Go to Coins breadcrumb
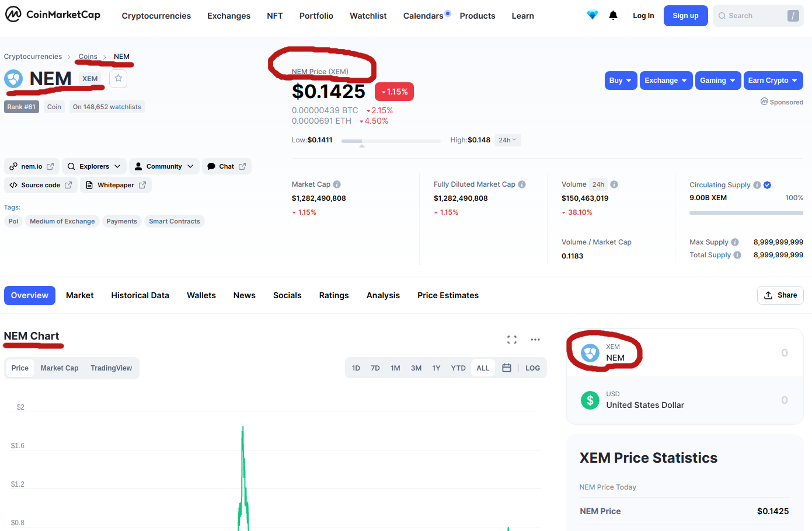This screenshot has height=531, width=812. pos(88,57)
